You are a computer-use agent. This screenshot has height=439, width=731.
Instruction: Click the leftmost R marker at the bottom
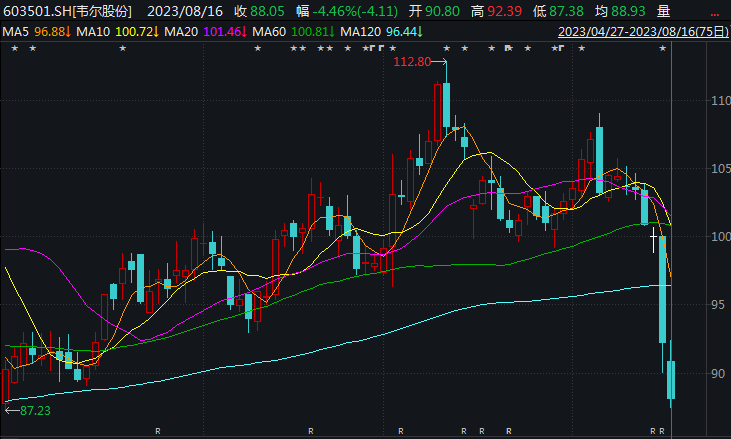pos(158,431)
